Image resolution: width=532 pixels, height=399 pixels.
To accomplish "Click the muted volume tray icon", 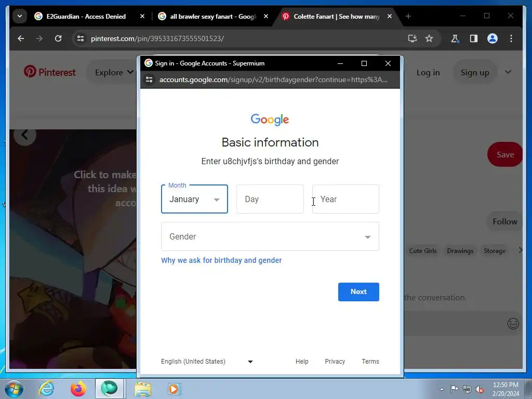I will 480,389.
